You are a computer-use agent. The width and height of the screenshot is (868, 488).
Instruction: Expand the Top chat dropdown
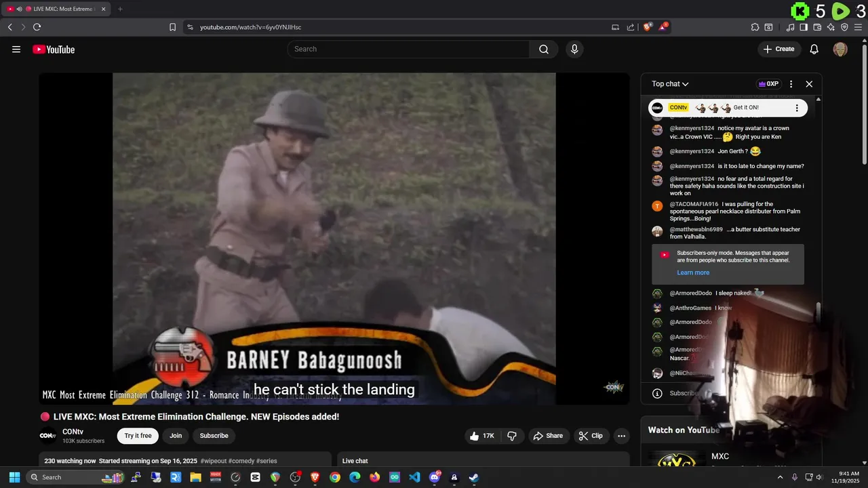click(x=670, y=84)
